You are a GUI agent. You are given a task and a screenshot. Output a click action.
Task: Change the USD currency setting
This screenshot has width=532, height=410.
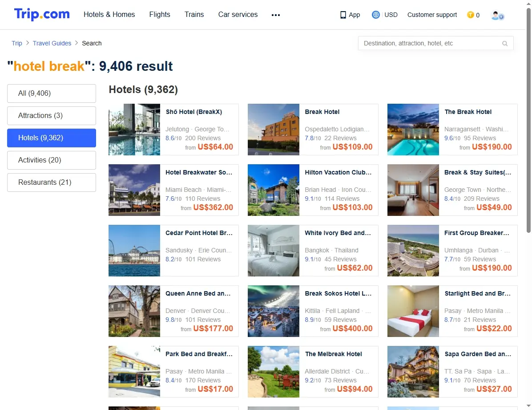(x=391, y=15)
